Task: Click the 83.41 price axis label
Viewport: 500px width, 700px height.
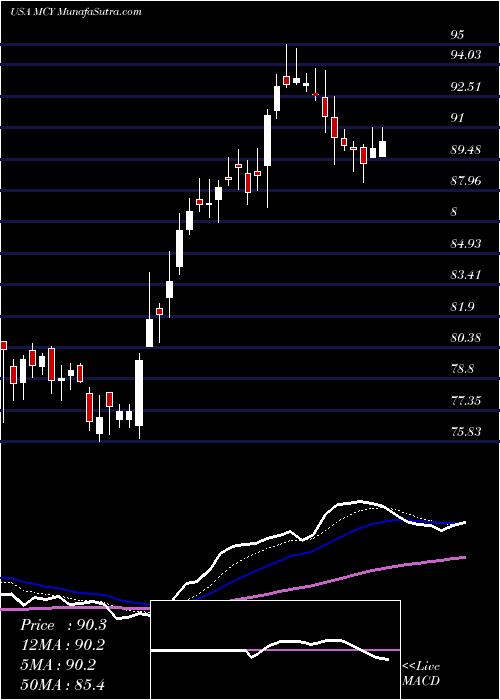Action: [466, 275]
